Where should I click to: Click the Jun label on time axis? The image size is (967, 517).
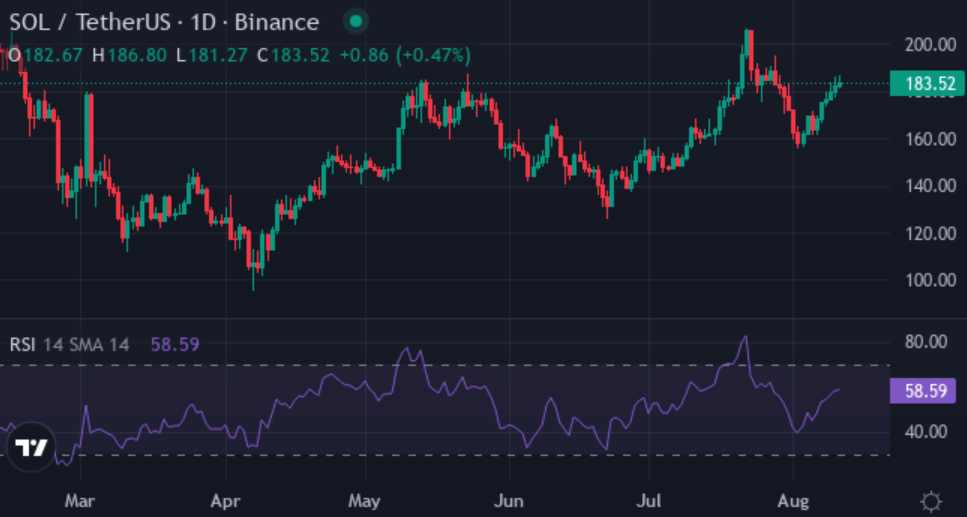click(509, 501)
